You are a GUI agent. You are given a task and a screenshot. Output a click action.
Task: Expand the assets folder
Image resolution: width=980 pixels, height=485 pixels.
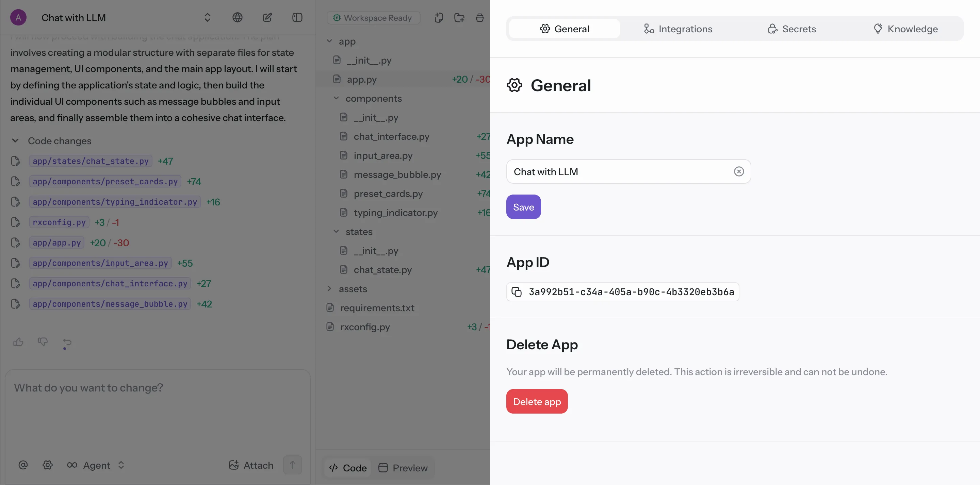[x=329, y=289]
